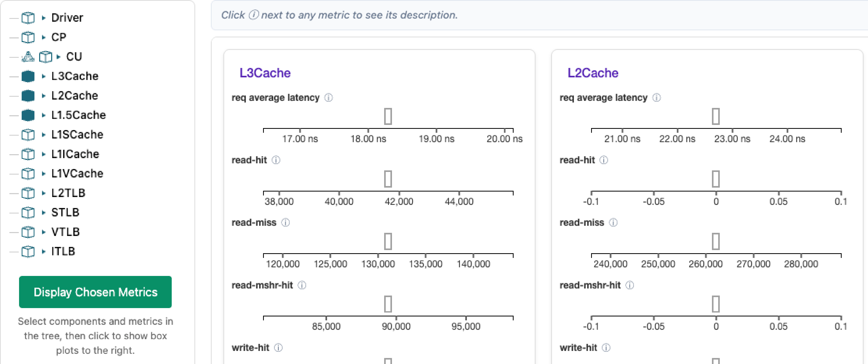Image resolution: width=868 pixels, height=364 pixels.
Task: Click info icon next to L2Cache req average latency
Action: pyautogui.click(x=656, y=97)
